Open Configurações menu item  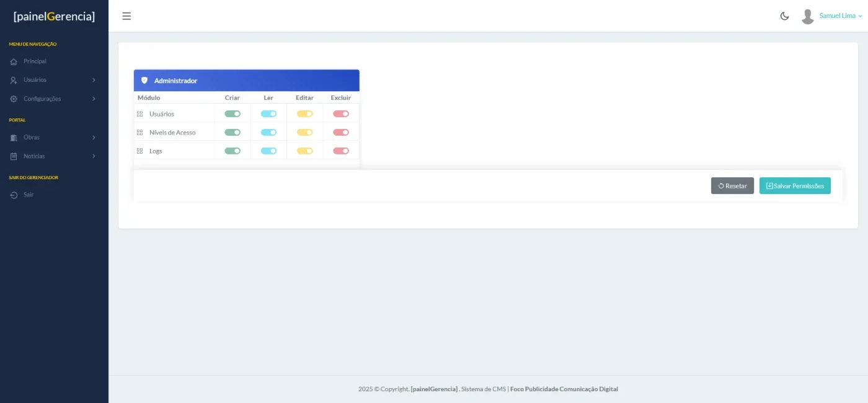tap(54, 99)
